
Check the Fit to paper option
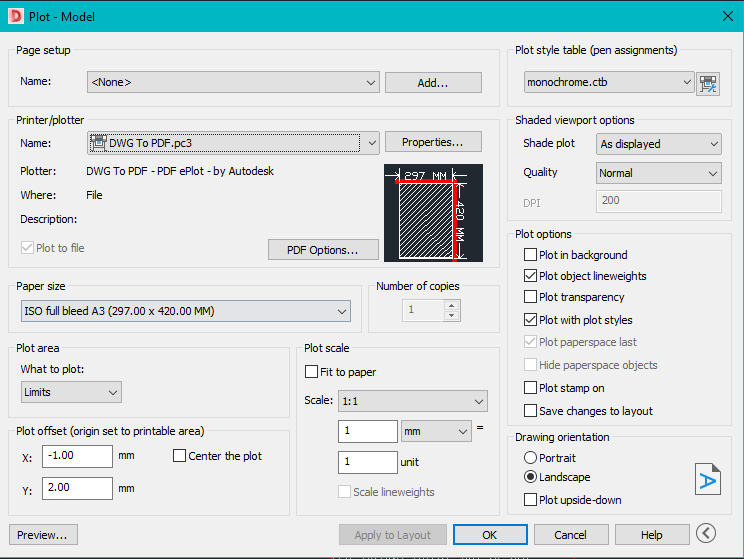[x=312, y=372]
